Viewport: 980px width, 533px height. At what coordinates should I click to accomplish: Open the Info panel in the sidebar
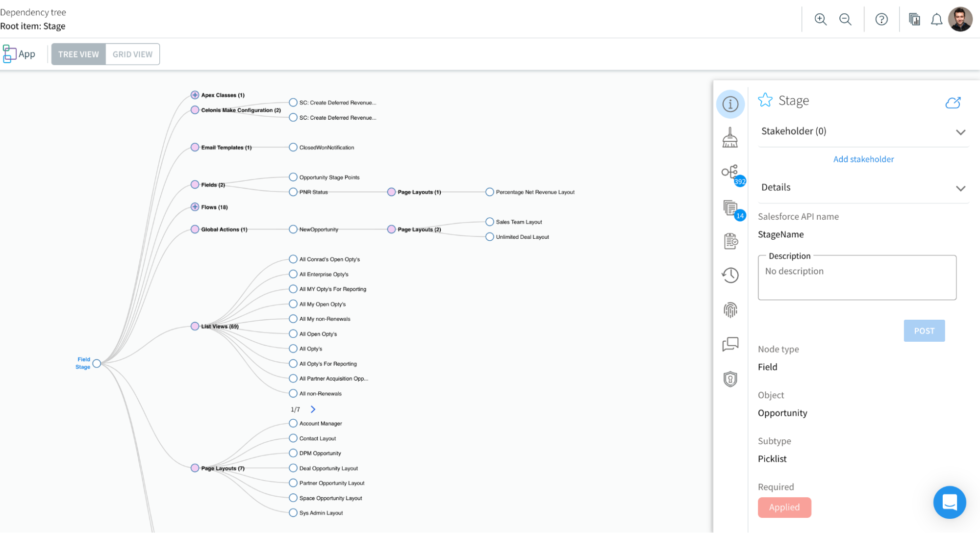(x=730, y=104)
